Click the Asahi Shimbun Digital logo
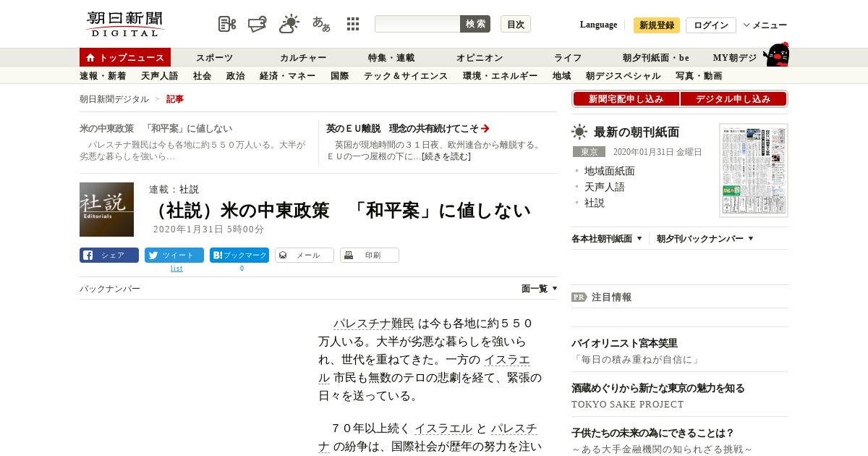Viewport: 868px width, 456px height. pyautogui.click(x=125, y=24)
